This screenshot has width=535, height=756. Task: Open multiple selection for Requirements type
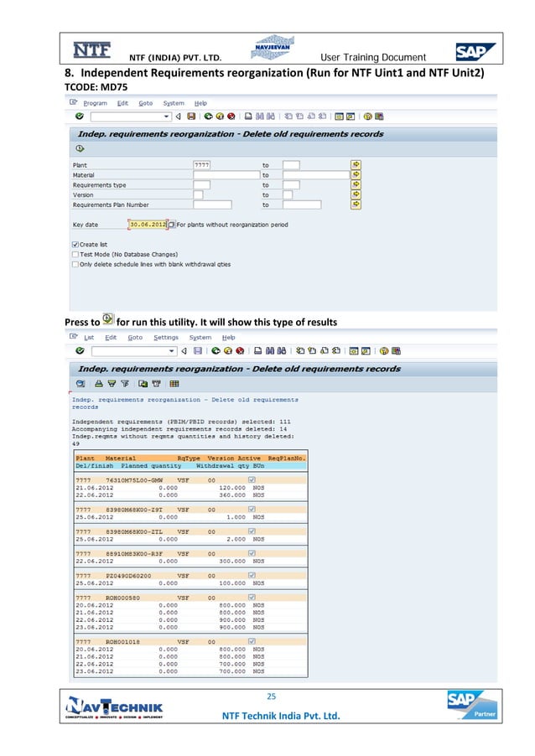(x=356, y=184)
